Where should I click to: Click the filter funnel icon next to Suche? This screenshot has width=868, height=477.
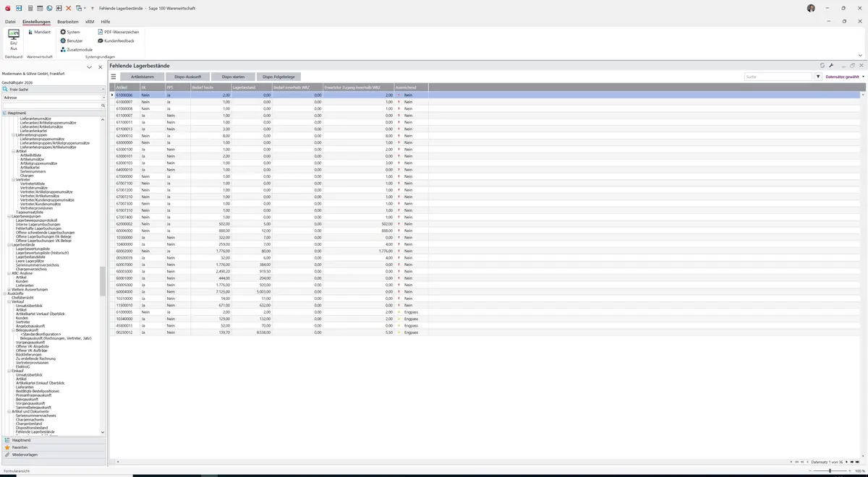coord(818,77)
